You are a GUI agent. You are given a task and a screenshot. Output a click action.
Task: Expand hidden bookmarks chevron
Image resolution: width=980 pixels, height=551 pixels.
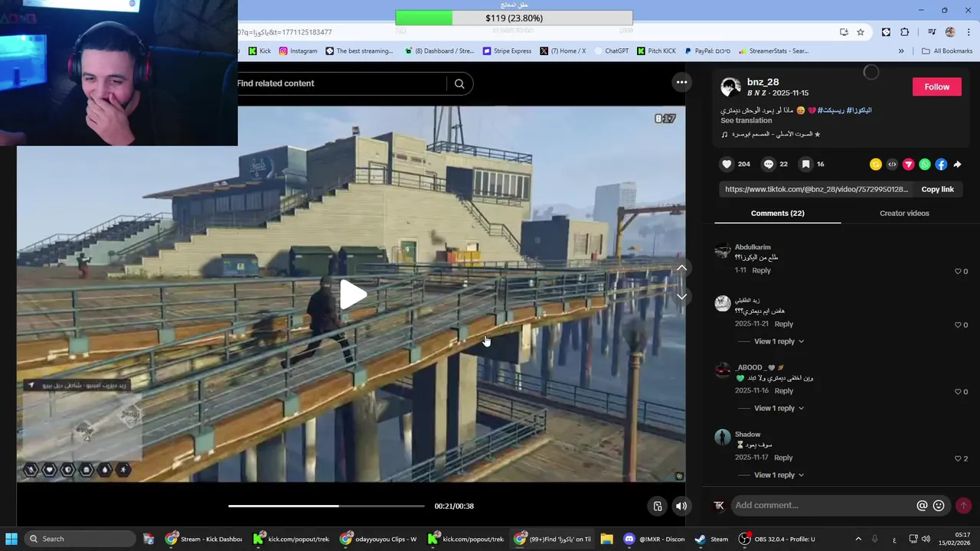901,51
